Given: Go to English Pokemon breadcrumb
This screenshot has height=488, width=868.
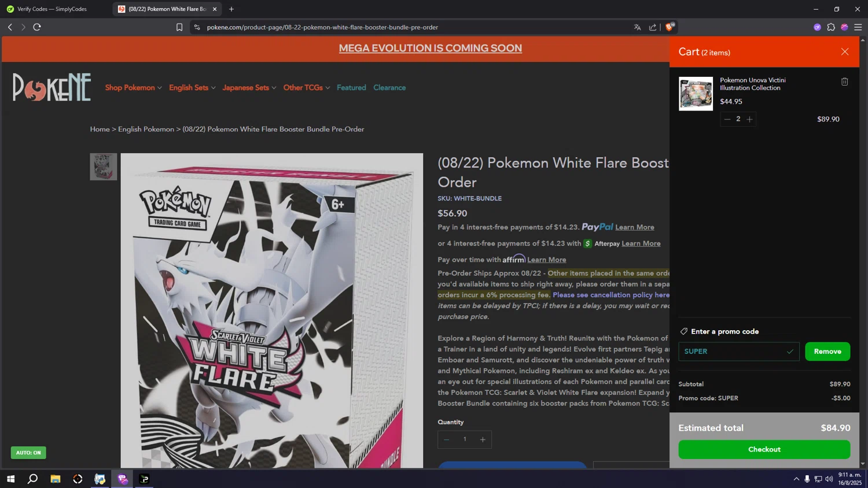Looking at the screenshot, I should tap(146, 129).
